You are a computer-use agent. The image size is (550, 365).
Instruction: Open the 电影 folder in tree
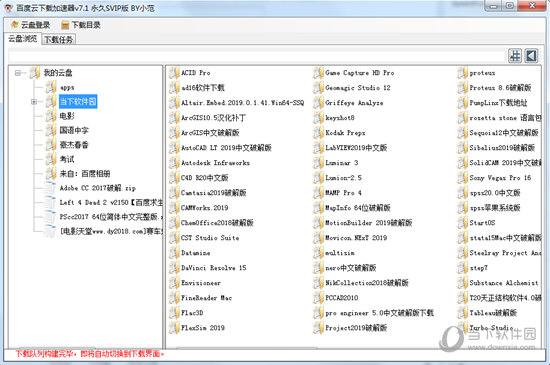point(67,116)
